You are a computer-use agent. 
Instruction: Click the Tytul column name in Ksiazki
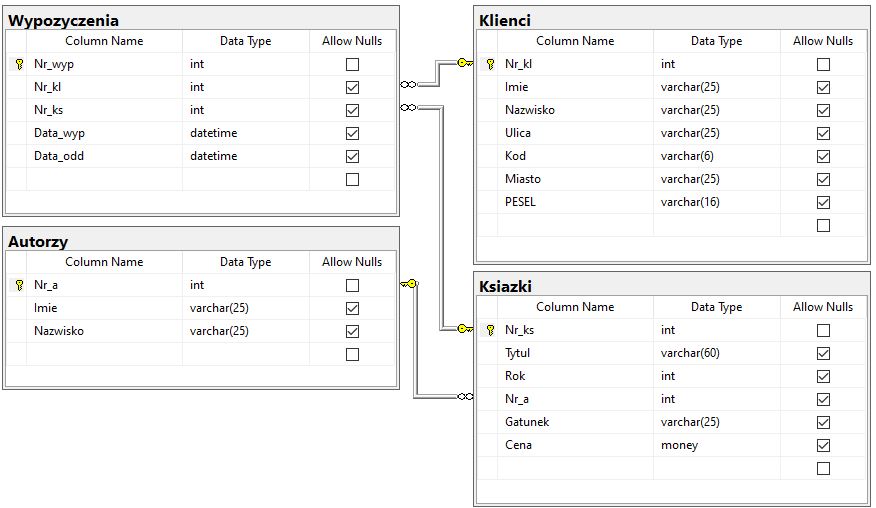[518, 353]
